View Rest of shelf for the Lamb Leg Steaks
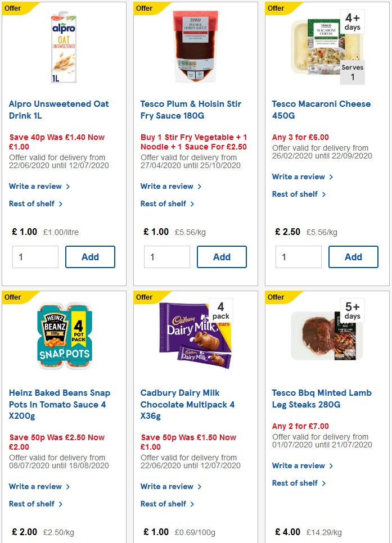The image size is (392, 543). [295, 483]
